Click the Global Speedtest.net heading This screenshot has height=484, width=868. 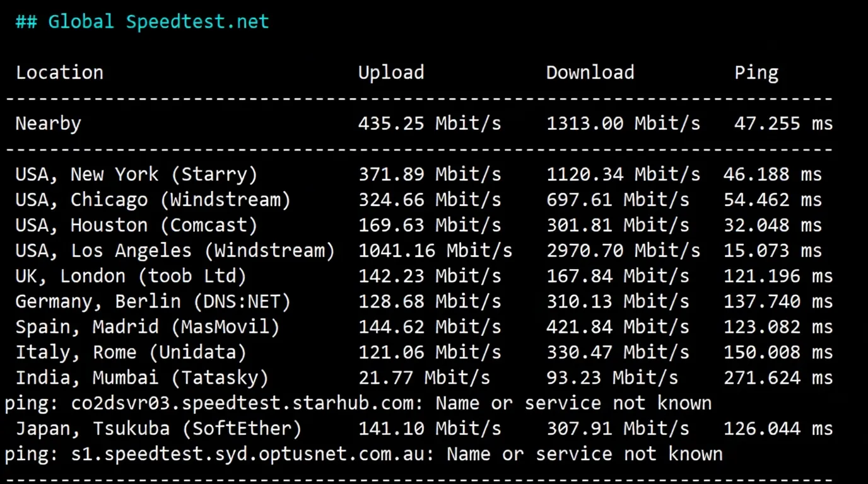tap(142, 21)
